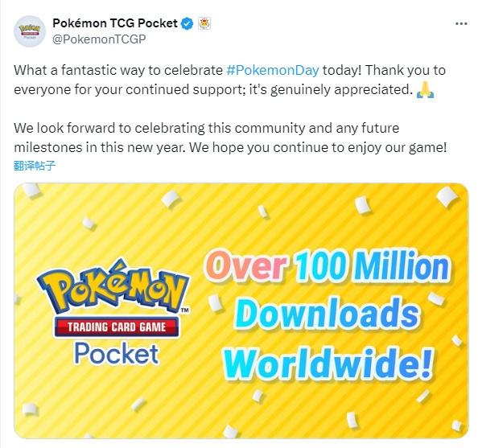Click the 翻译帖子 translate post link
This screenshot has height=448, width=478.
tap(35, 166)
